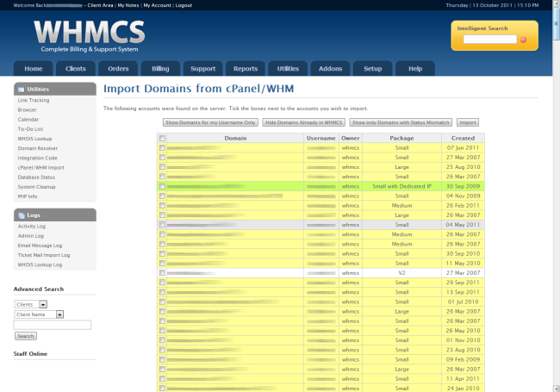Image resolution: width=560 pixels, height=392 pixels.
Task: Open the Orders tab
Action: click(118, 69)
